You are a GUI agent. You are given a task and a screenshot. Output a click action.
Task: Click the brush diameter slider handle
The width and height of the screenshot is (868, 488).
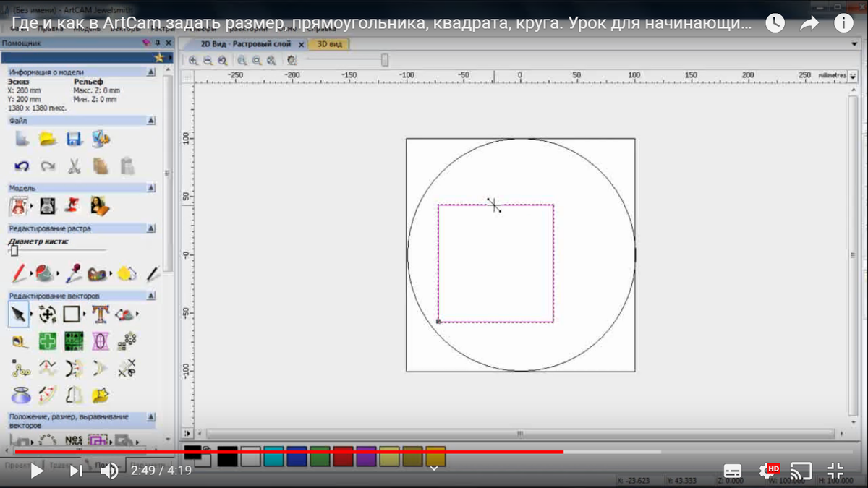coord(14,250)
